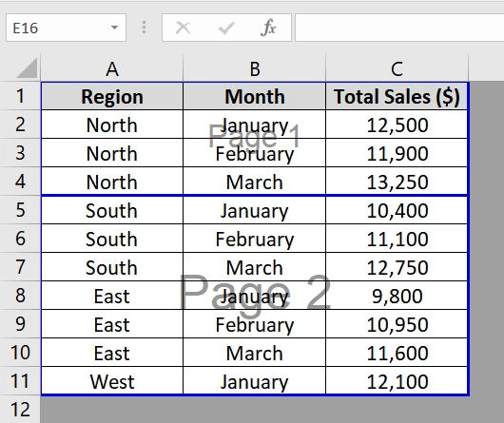Click the formula bar resize dots handle
504x423 pixels.
click(144, 28)
